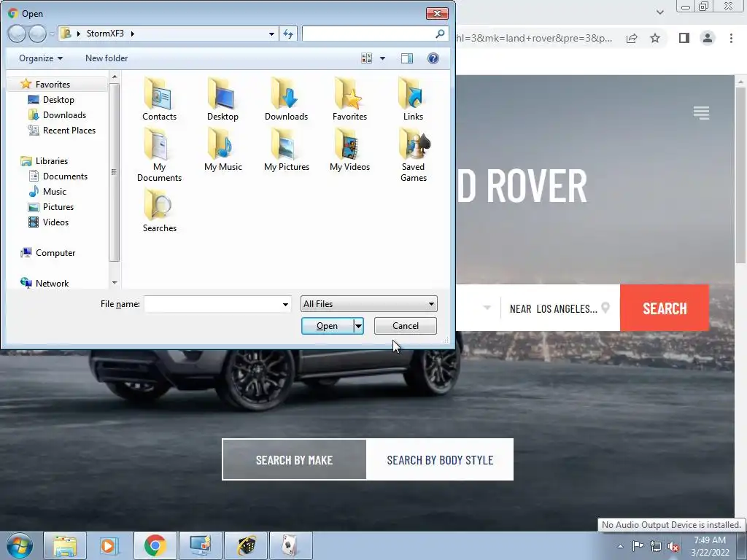Select Favorites in navigation pane
This screenshot has width=747, height=560.
click(53, 85)
